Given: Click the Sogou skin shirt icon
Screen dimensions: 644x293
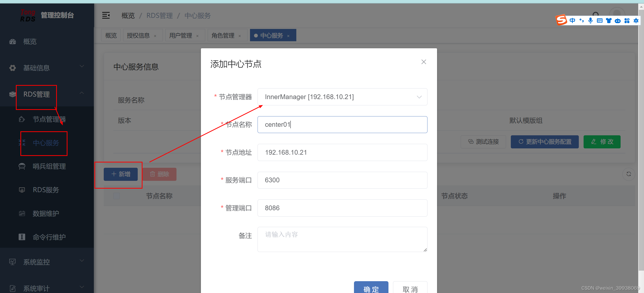Looking at the screenshot, I should pyautogui.click(x=609, y=21).
